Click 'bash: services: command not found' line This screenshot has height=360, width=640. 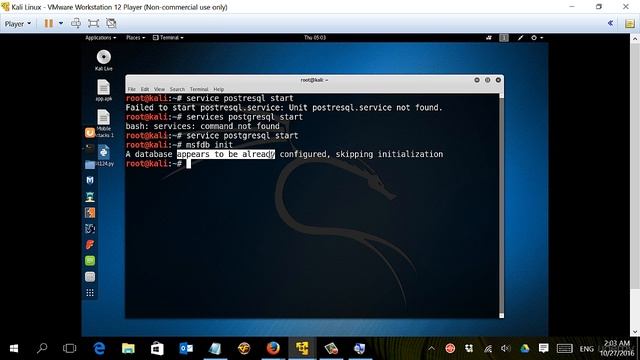click(x=202, y=126)
